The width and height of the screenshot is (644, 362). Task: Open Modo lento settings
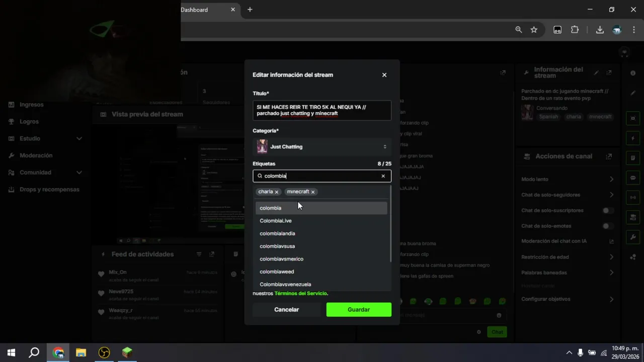(x=568, y=179)
